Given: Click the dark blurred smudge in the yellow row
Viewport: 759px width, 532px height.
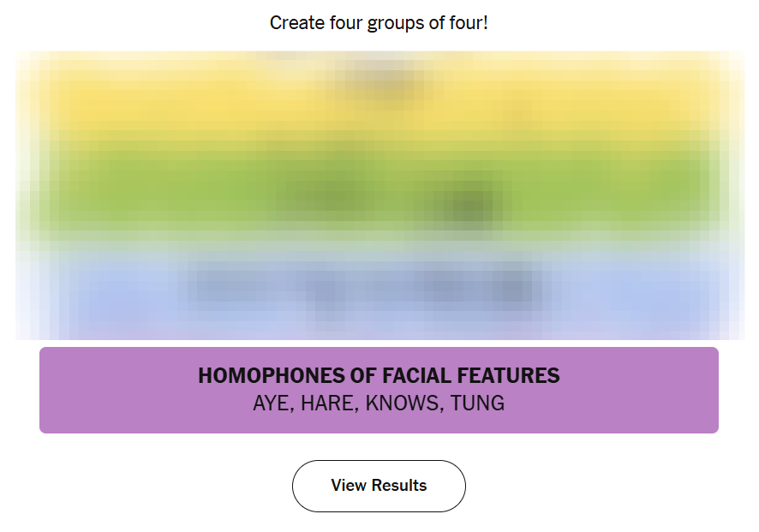Looking at the screenshot, I should tap(382, 80).
